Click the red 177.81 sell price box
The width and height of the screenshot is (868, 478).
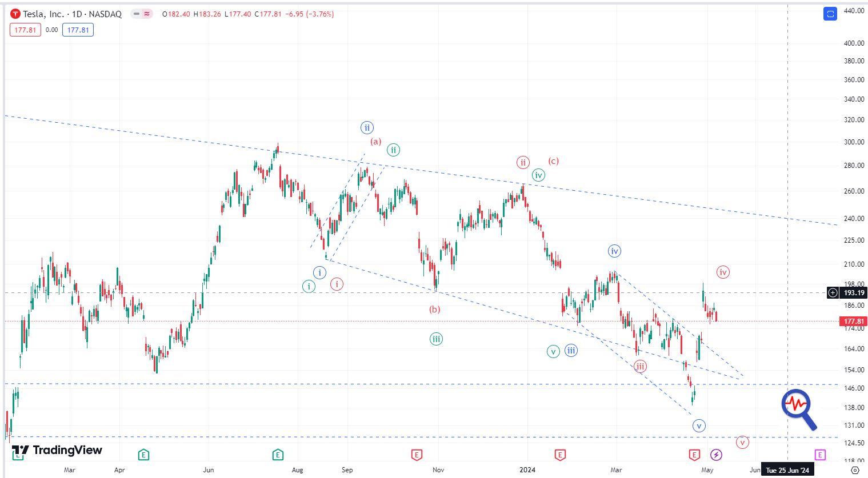(x=25, y=30)
